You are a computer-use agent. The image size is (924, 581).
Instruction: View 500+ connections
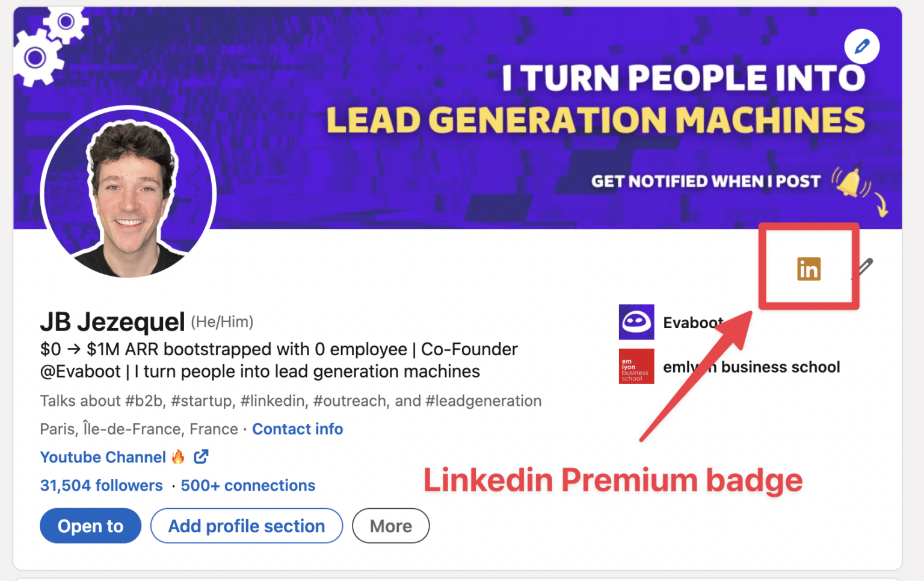pos(248,485)
